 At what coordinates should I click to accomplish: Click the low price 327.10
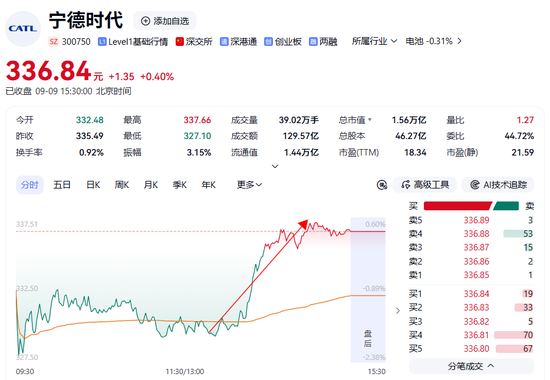coord(197,136)
